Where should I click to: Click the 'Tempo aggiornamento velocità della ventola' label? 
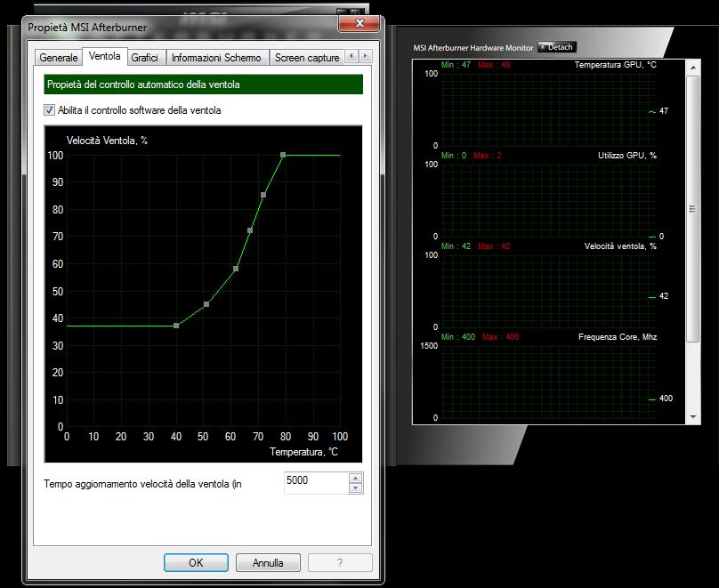point(142,484)
